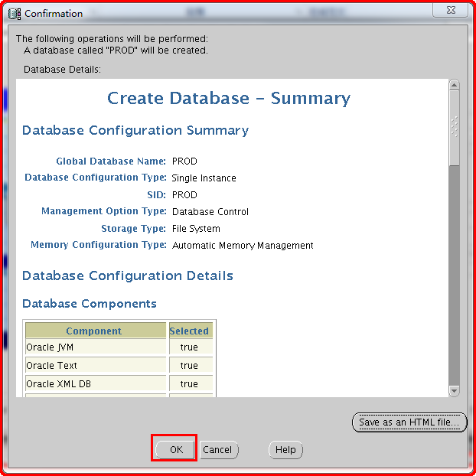Select the Single Instance value
This screenshot has height=476, width=476.
204,178
